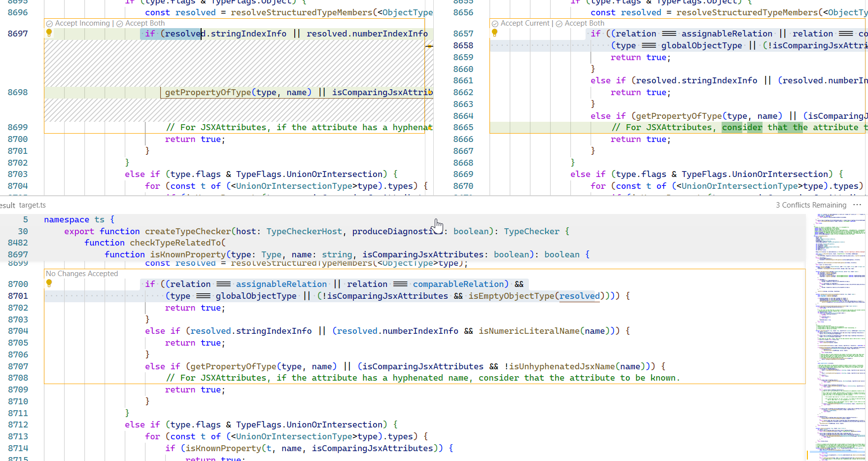Click the lightbulb icon next to result line 8700
The width and height of the screenshot is (868, 461).
[x=49, y=284]
